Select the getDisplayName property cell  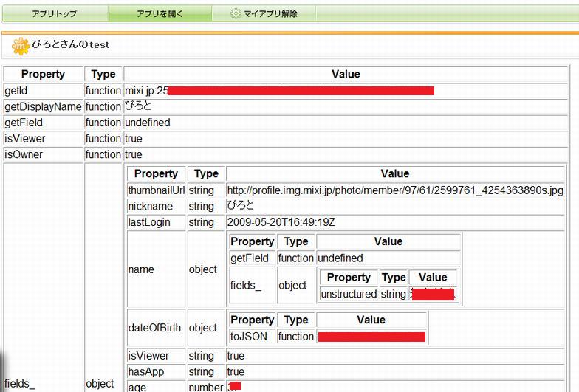(43, 106)
